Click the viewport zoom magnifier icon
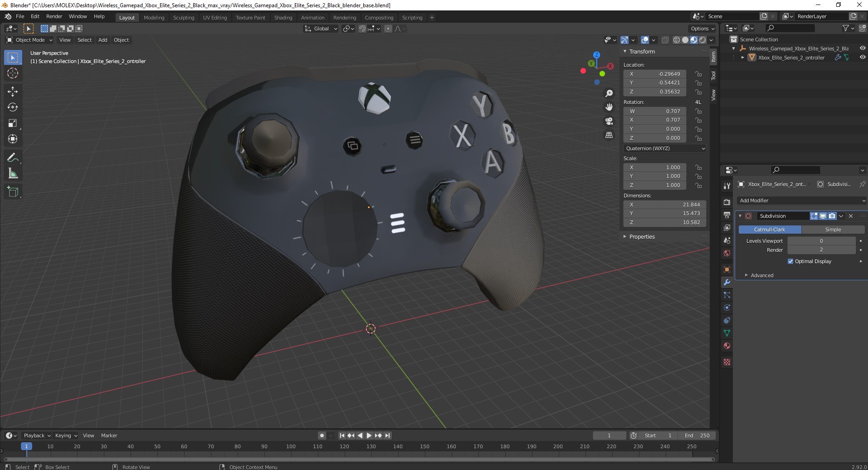The image size is (868, 470). (x=609, y=93)
